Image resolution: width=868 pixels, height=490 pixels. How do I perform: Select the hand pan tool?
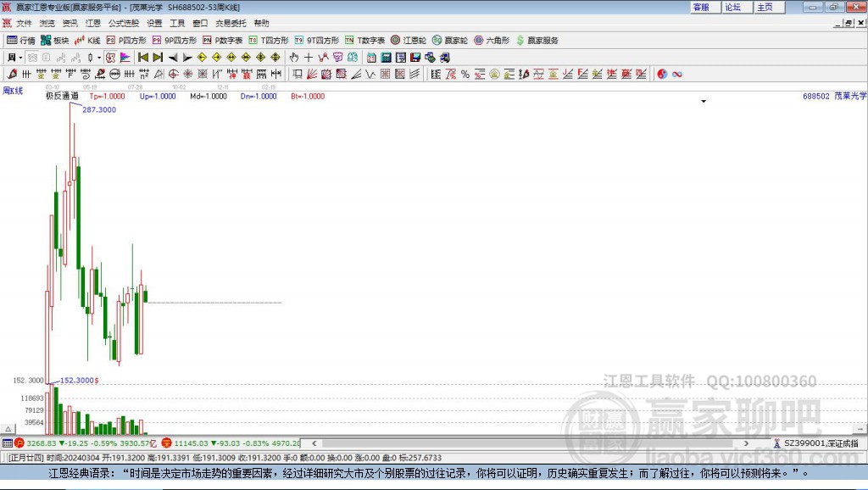(x=294, y=58)
